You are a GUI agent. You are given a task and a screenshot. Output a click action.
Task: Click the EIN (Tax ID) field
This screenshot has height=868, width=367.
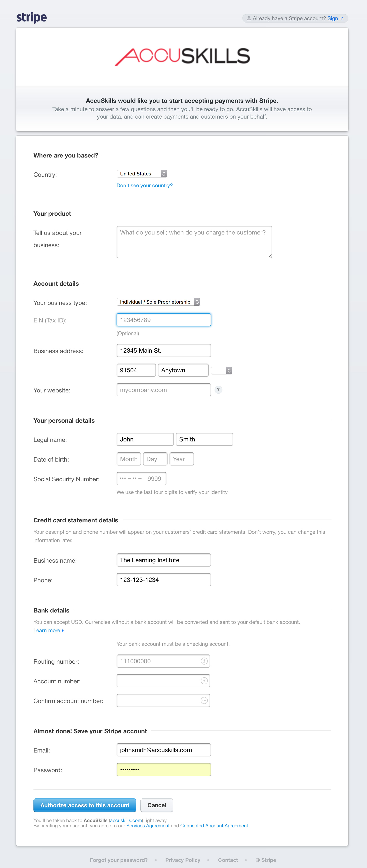tap(163, 320)
